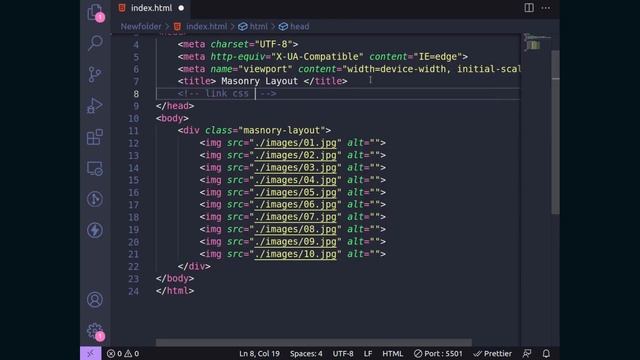The height and width of the screenshot is (360, 640).
Task: Click the horizontal editor scrollbar
Action: coord(313,342)
